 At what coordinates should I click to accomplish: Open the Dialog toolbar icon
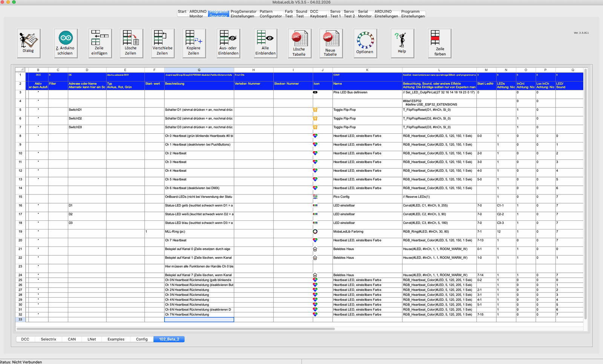(x=28, y=43)
